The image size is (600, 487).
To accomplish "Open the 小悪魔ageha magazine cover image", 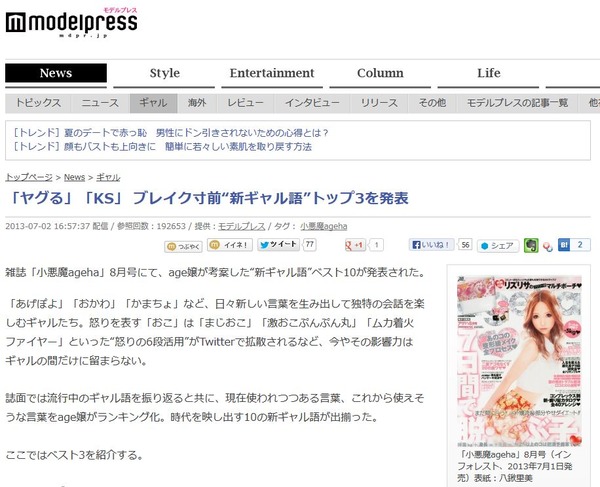I will tap(519, 361).
